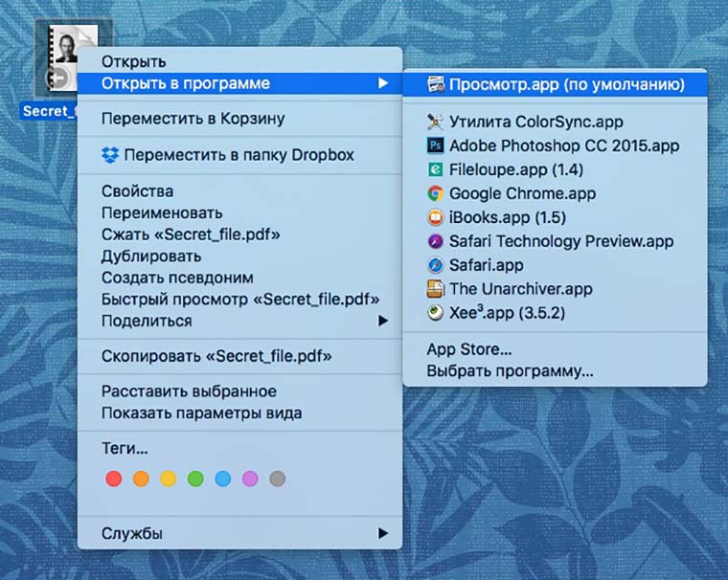Choose Скопировать «Secret_file.pdf»
This screenshot has width=728, height=580.
pyautogui.click(x=240, y=356)
